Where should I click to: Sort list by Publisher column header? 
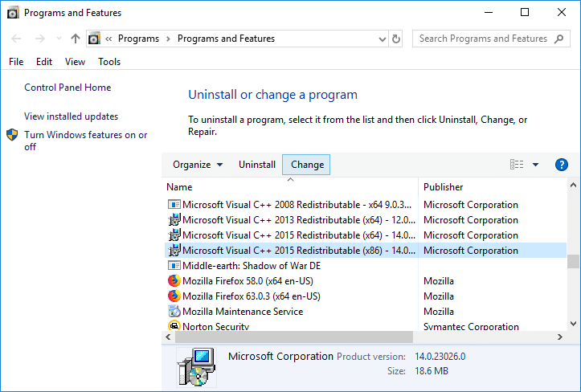pos(443,186)
